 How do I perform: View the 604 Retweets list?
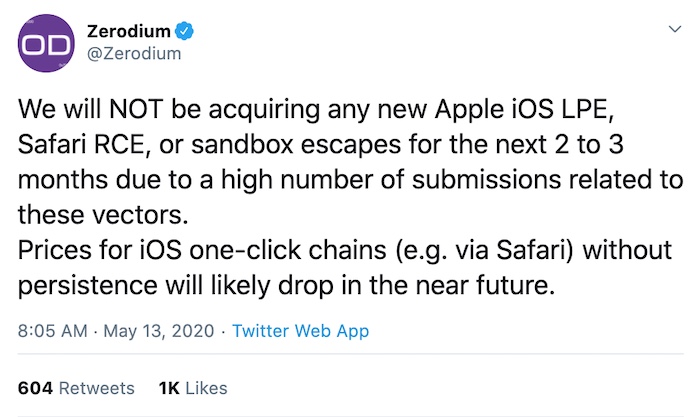[76, 388]
